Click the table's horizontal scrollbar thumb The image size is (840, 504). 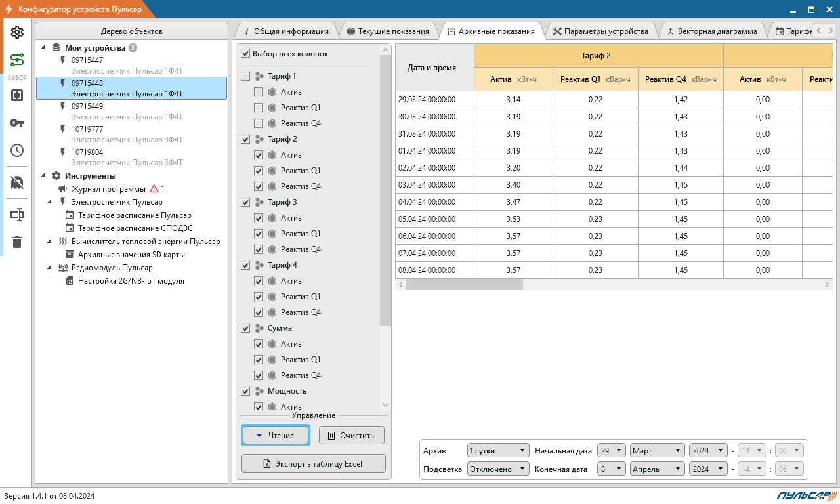[x=465, y=285]
